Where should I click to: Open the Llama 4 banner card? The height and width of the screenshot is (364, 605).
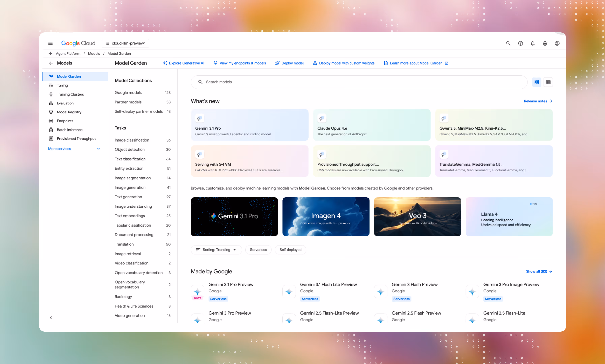(x=509, y=217)
